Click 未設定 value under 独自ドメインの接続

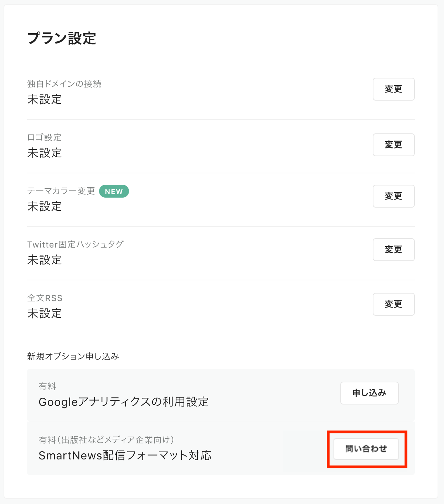coord(45,100)
